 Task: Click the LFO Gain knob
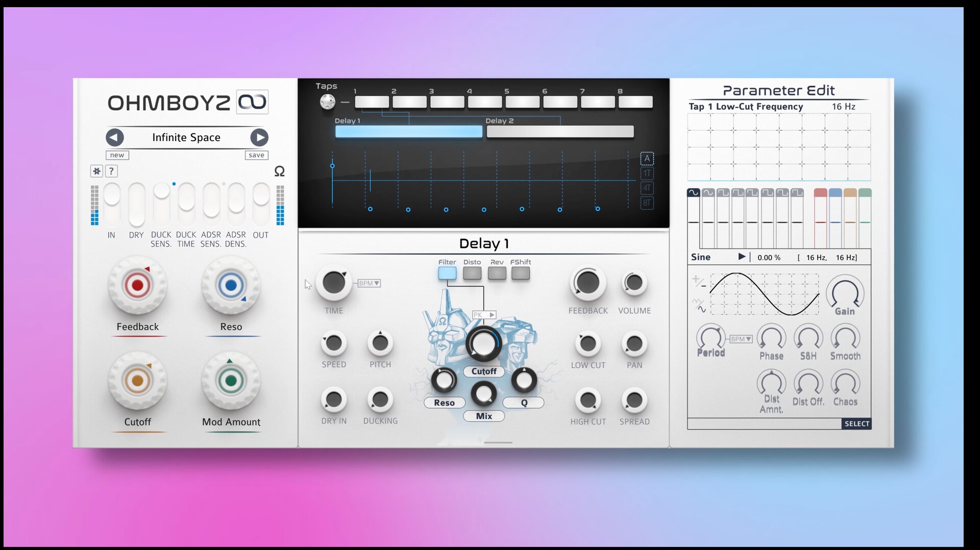845,292
